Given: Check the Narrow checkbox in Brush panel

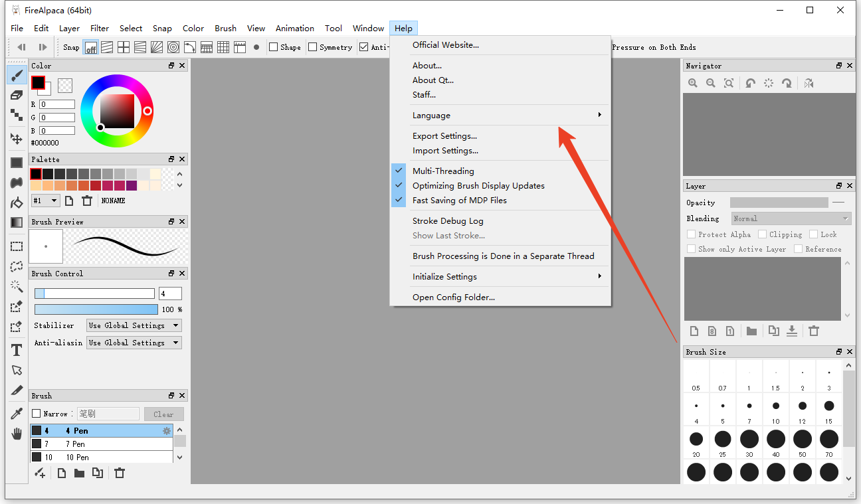Looking at the screenshot, I should click(x=37, y=414).
